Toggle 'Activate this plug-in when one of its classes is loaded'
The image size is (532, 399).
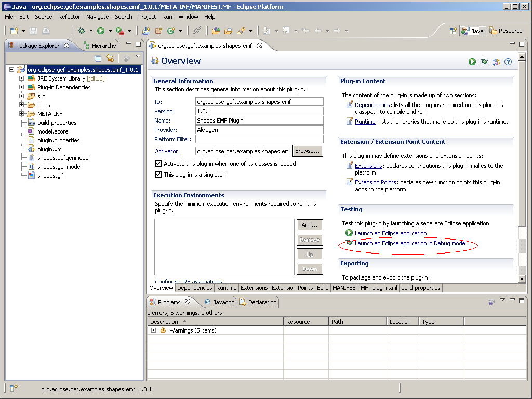(158, 164)
